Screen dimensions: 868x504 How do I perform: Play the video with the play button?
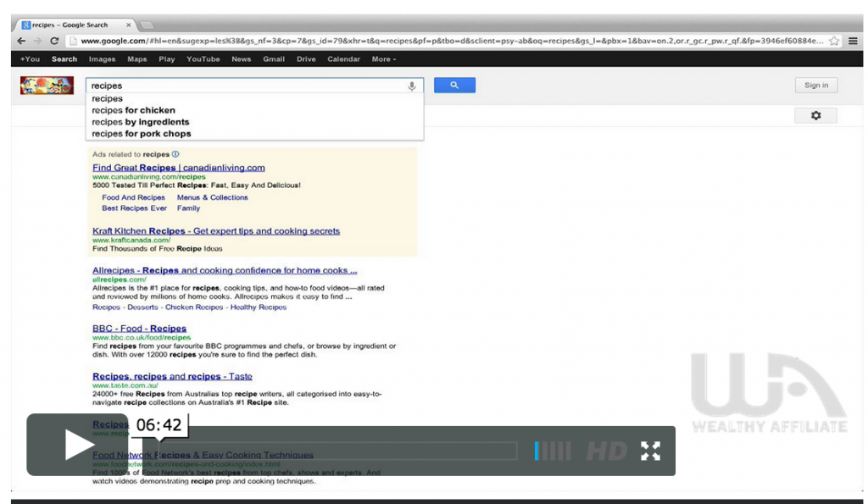(x=78, y=446)
